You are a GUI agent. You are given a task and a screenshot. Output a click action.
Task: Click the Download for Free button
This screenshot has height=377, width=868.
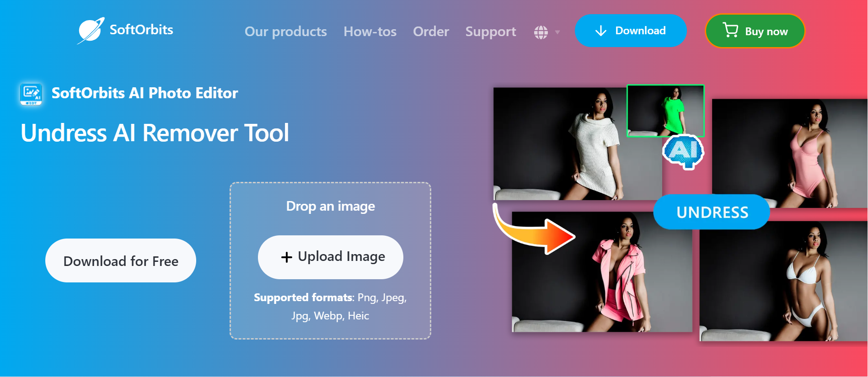coord(121,260)
